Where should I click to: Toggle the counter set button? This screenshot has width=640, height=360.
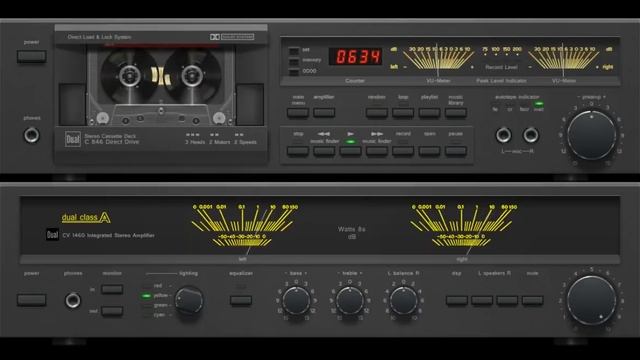[294, 51]
